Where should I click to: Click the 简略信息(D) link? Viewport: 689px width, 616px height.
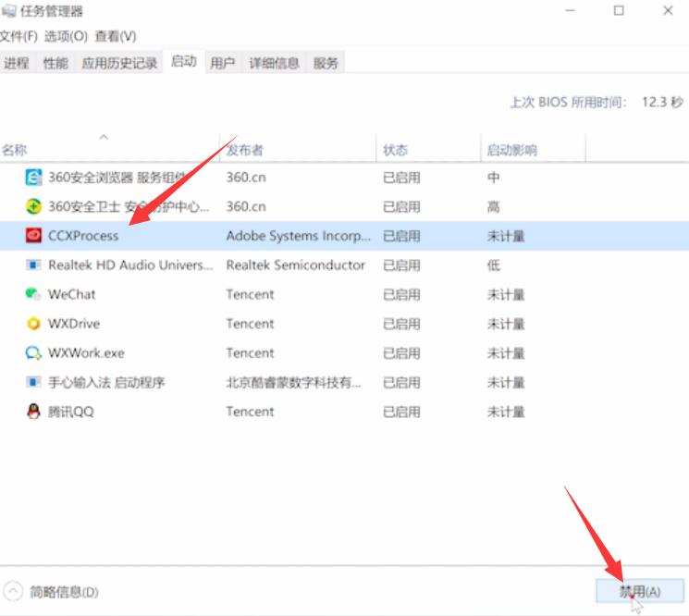[x=64, y=592]
